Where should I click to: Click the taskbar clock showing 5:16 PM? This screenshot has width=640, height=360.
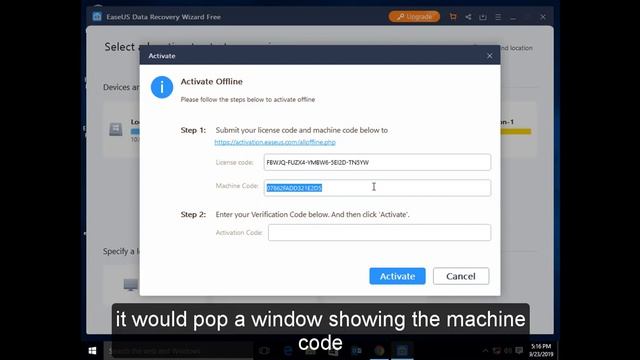pos(541,350)
